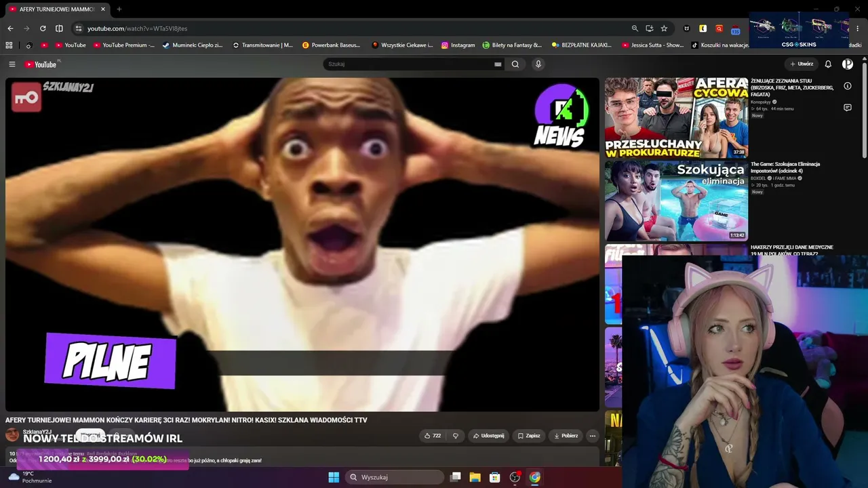The width and height of the screenshot is (868, 488).
Task: Open more actions menu beside Pobierz
Action: point(592,436)
